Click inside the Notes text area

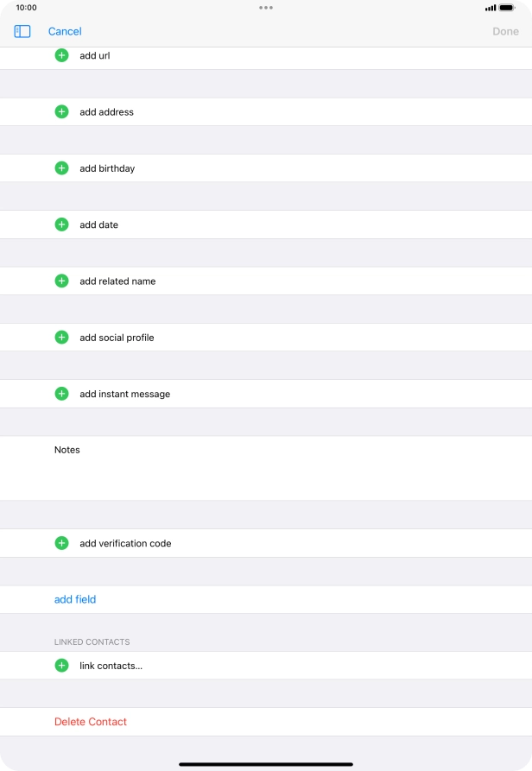pyautogui.click(x=266, y=475)
